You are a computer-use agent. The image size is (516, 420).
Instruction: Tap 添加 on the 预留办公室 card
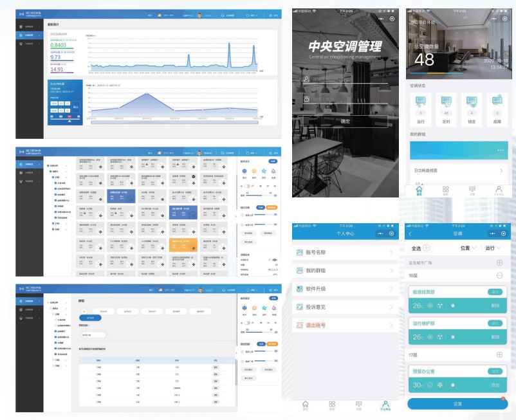495,385
